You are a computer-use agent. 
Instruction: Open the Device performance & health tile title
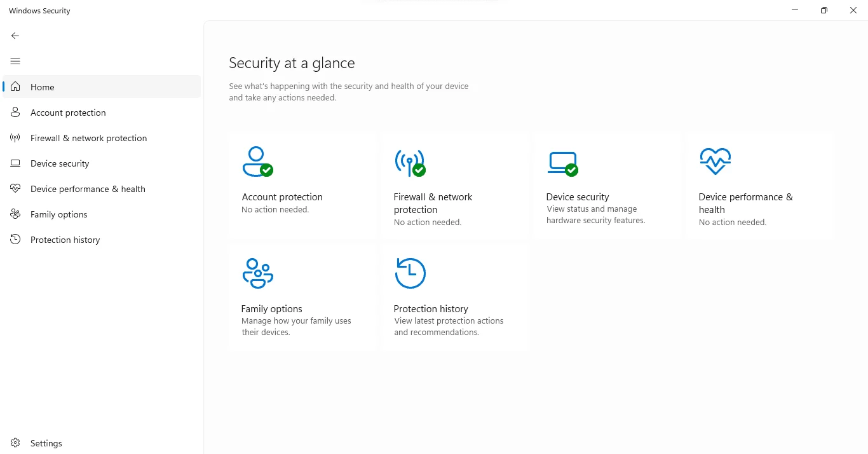pyautogui.click(x=745, y=203)
